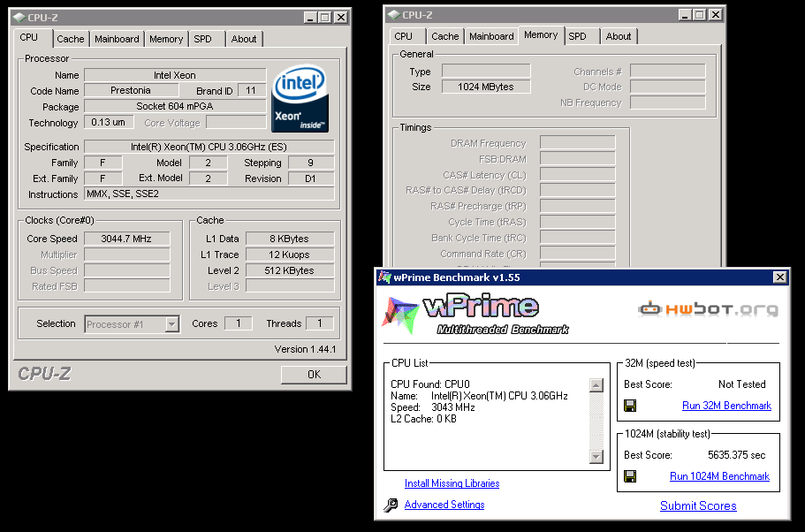Minimize the Memory CPU-Z window
The height and width of the screenshot is (532, 805).
pos(684,15)
